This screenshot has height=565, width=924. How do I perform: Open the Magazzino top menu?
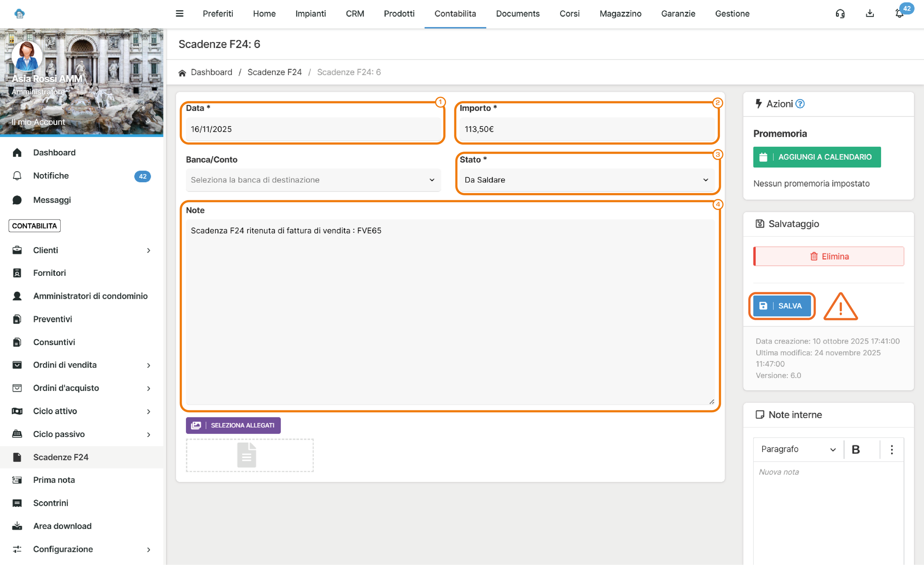[x=620, y=14]
